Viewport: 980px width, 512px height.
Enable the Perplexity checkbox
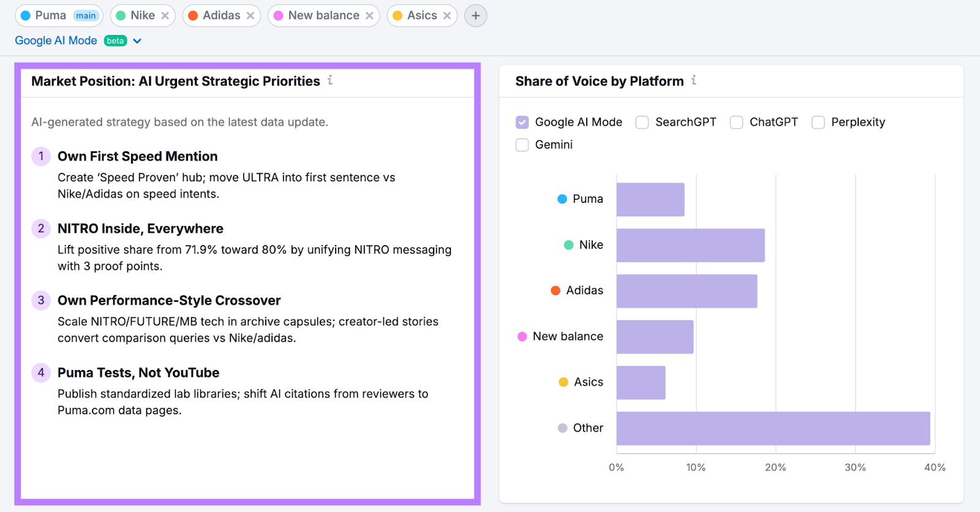pyautogui.click(x=818, y=122)
